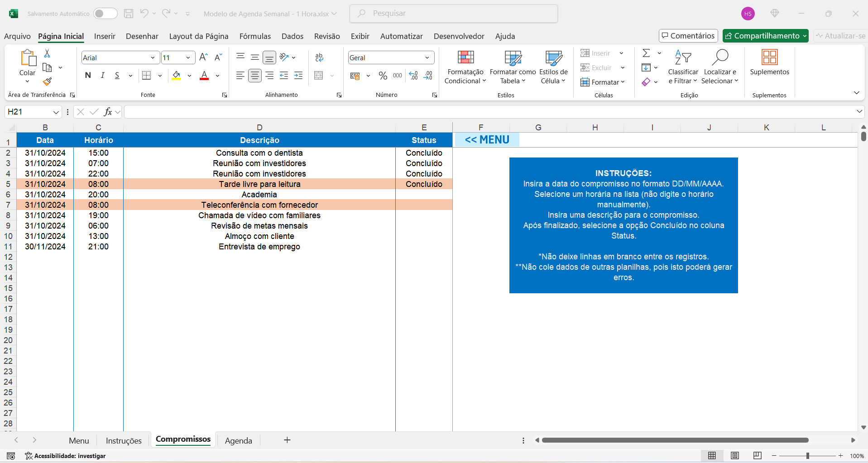
Task: Switch to the Inserir ribbon tab
Action: (x=105, y=36)
